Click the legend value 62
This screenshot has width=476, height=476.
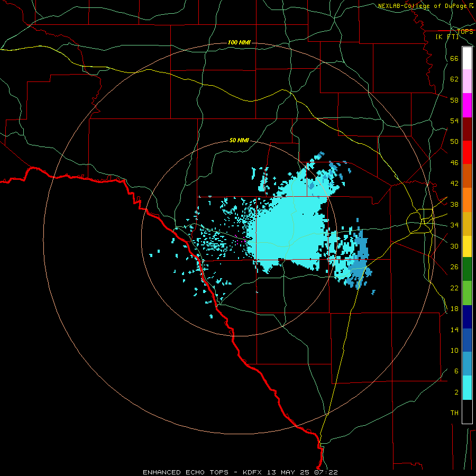tap(454, 79)
